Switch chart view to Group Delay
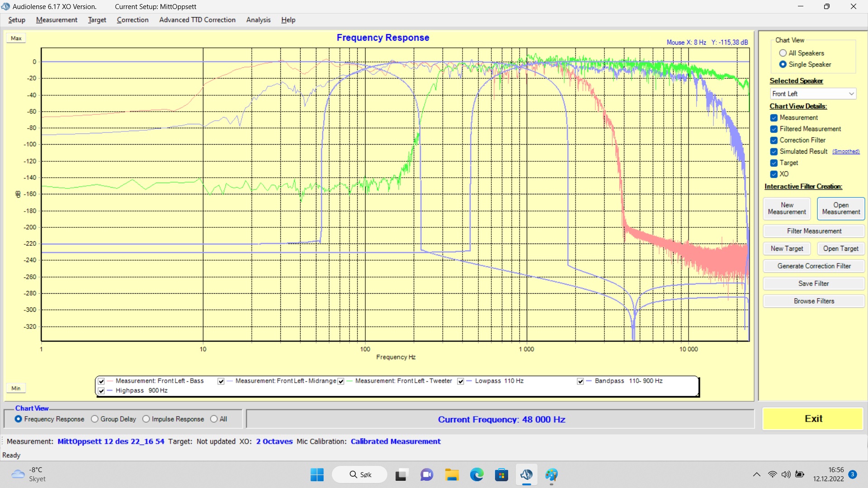 [x=94, y=419]
